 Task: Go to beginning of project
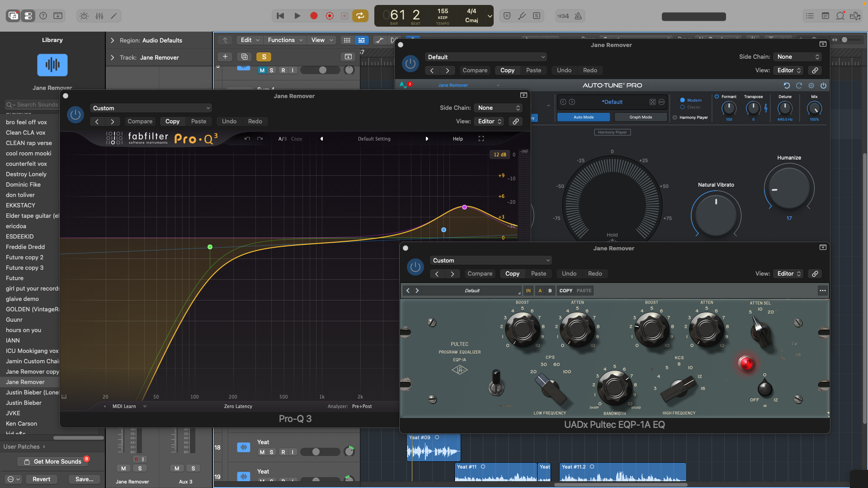point(280,16)
